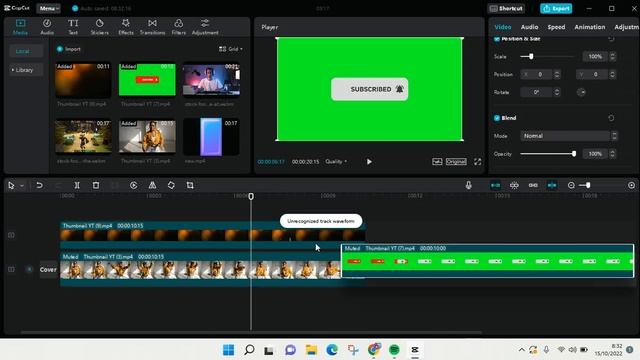Image resolution: width=640 pixels, height=360 pixels.
Task: Click the Undo arrow in timeline toolbar
Action: pyautogui.click(x=39, y=185)
